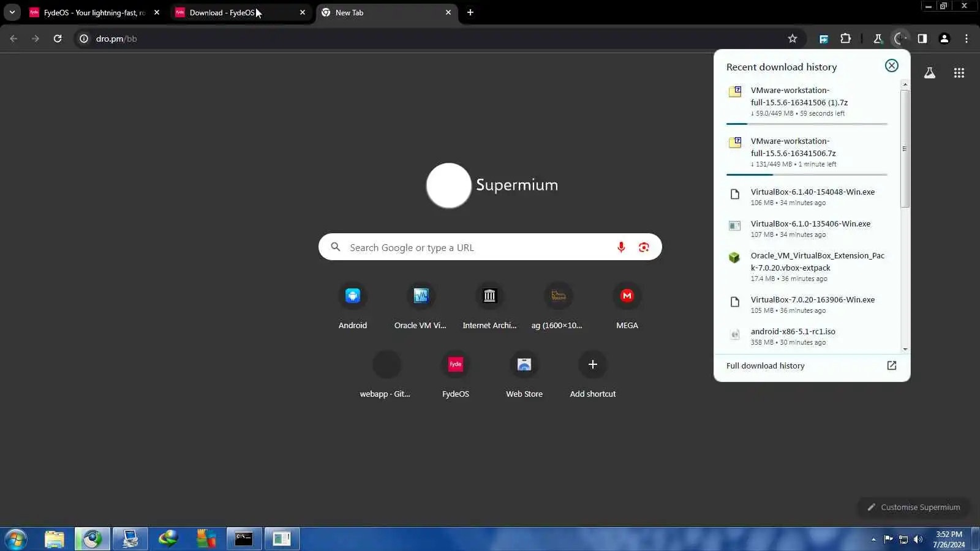Open VirtualBox-6.1.40-154048-Win.exe download

click(807, 197)
